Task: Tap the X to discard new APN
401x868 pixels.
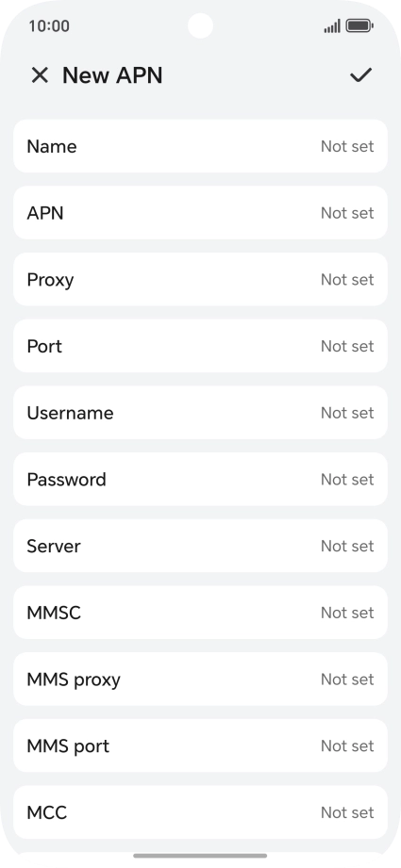Action: 40,74
